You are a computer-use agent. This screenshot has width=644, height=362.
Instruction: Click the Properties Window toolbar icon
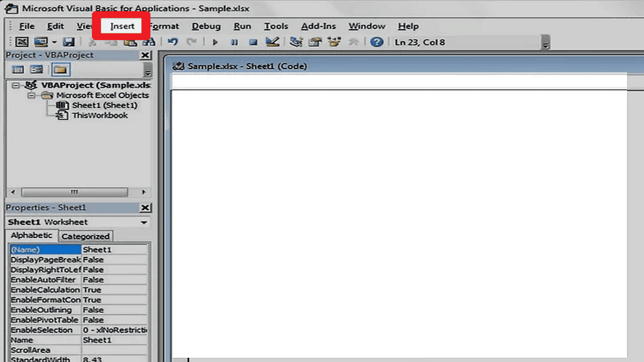(315, 42)
